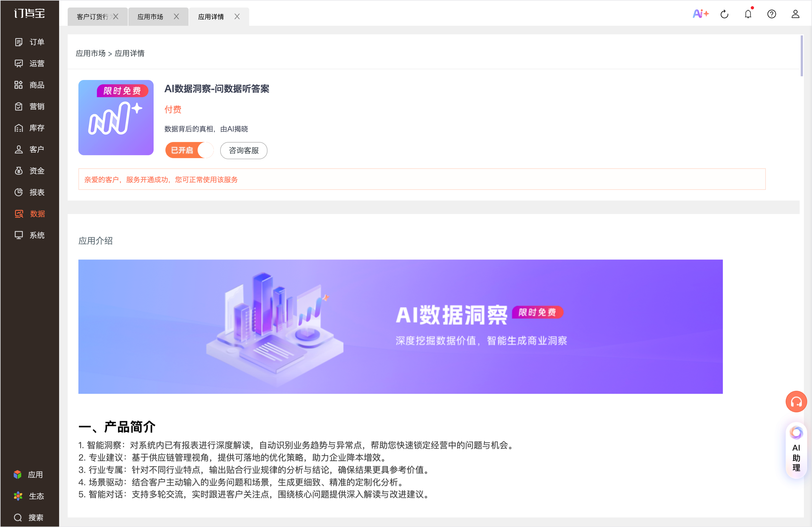Switch to the 应用市场 tab
The height and width of the screenshot is (527, 812).
pos(150,17)
